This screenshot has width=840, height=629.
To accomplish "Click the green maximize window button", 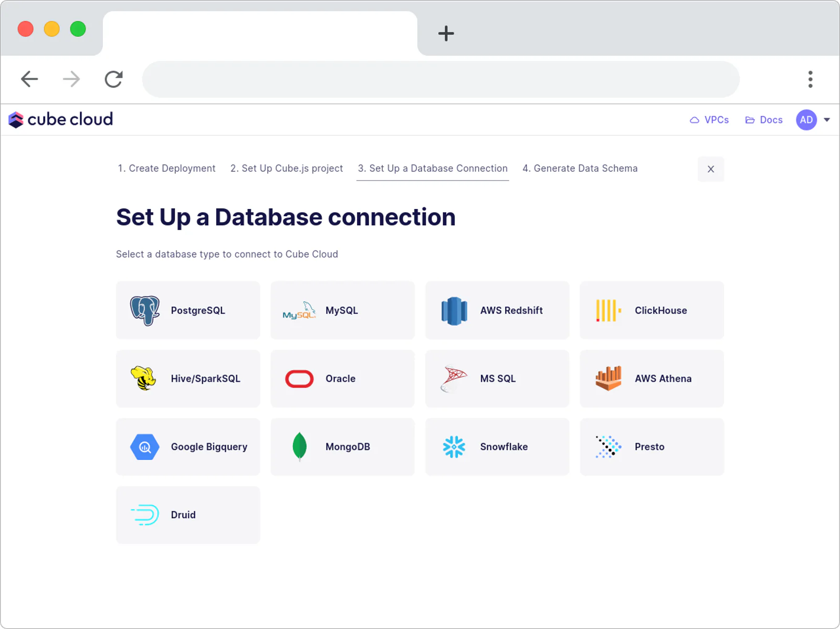I will click(x=78, y=29).
